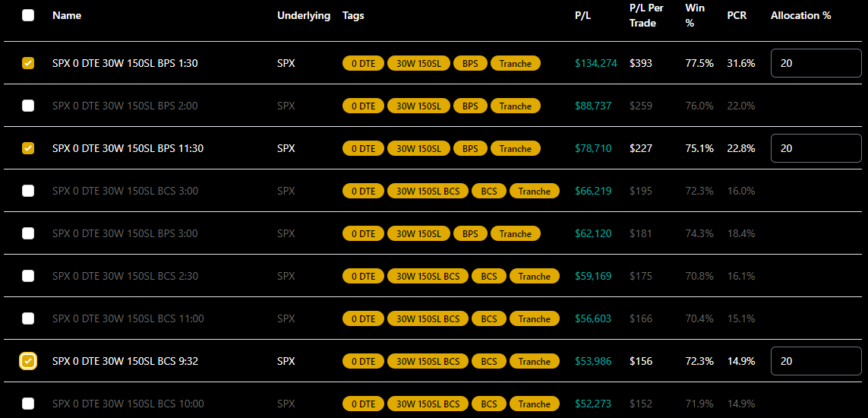
Task: Select strategy name SPX 0 DTE 30W 150SL BCS 2:30
Action: point(125,276)
